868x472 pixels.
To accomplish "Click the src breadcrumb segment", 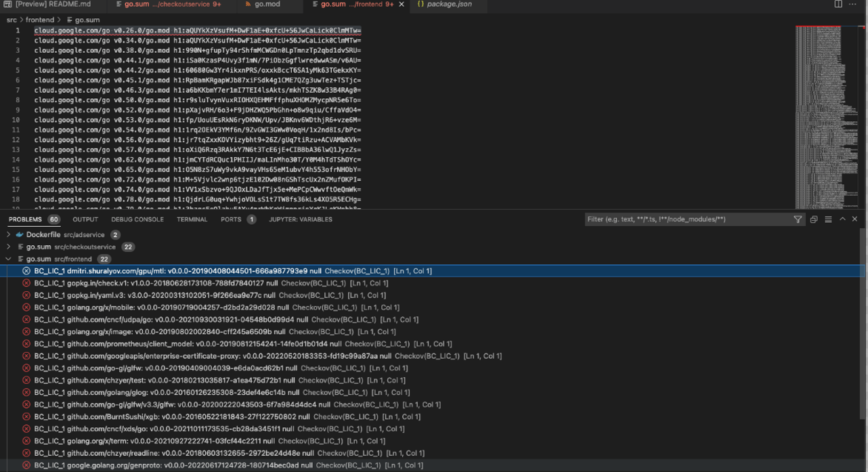I will click(x=12, y=20).
